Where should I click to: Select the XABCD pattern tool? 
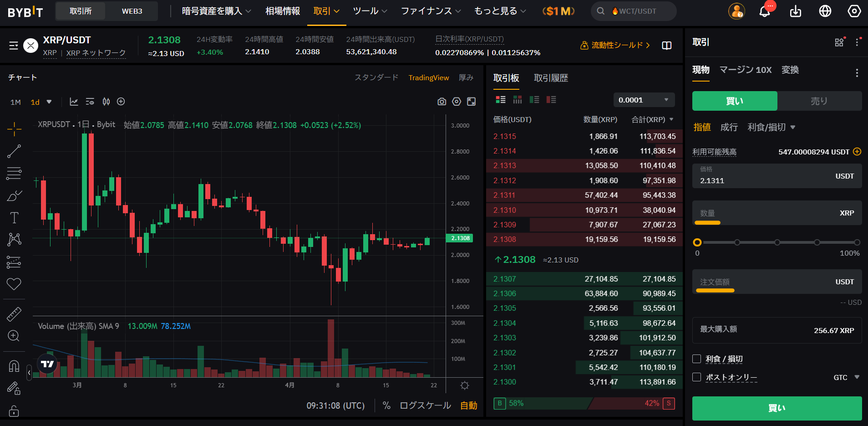pyautogui.click(x=14, y=239)
